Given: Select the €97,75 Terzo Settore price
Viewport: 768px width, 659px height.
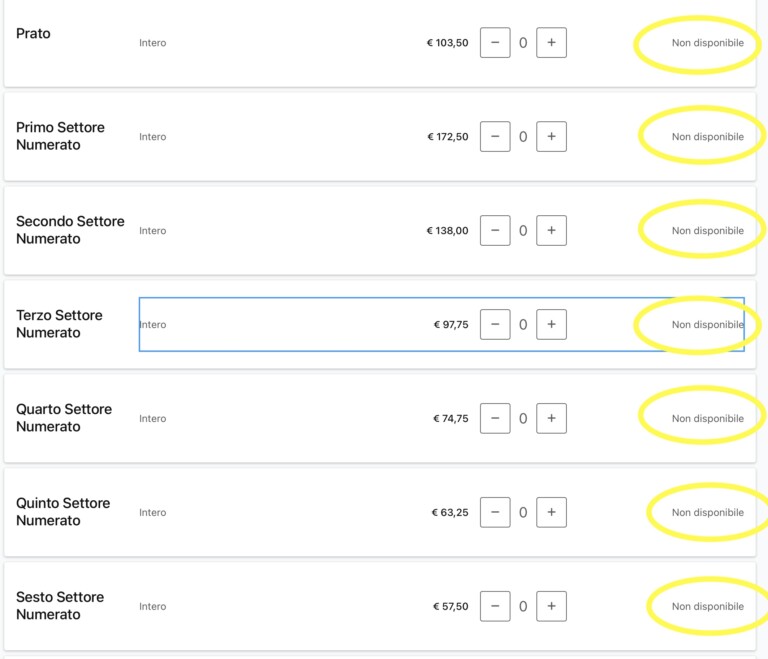Looking at the screenshot, I should pyautogui.click(x=451, y=324).
